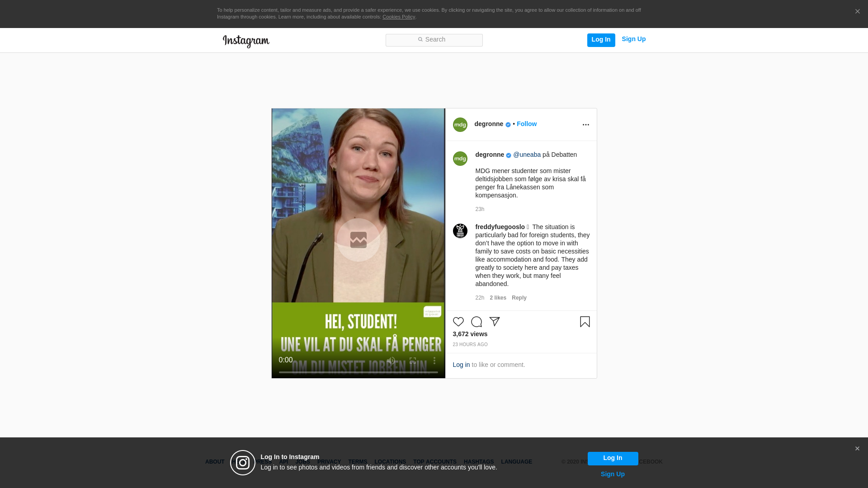The image size is (868, 488).
Task: Follow the degronne account
Action: 527,124
